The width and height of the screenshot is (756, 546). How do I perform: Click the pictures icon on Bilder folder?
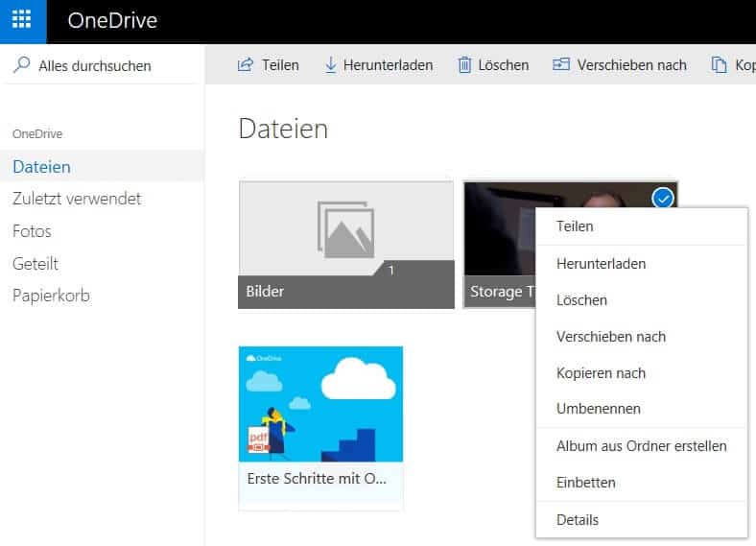345,229
